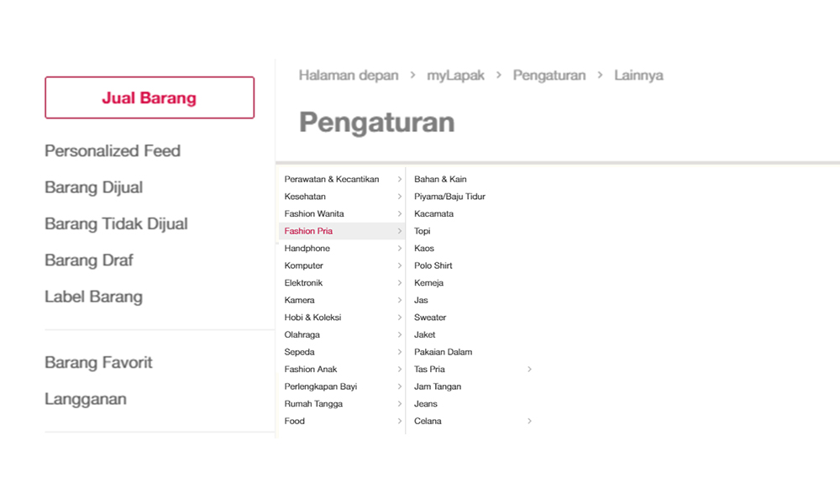This screenshot has width=840, height=504.
Task: Pick the Polo Shirt subcategory
Action: tap(433, 265)
